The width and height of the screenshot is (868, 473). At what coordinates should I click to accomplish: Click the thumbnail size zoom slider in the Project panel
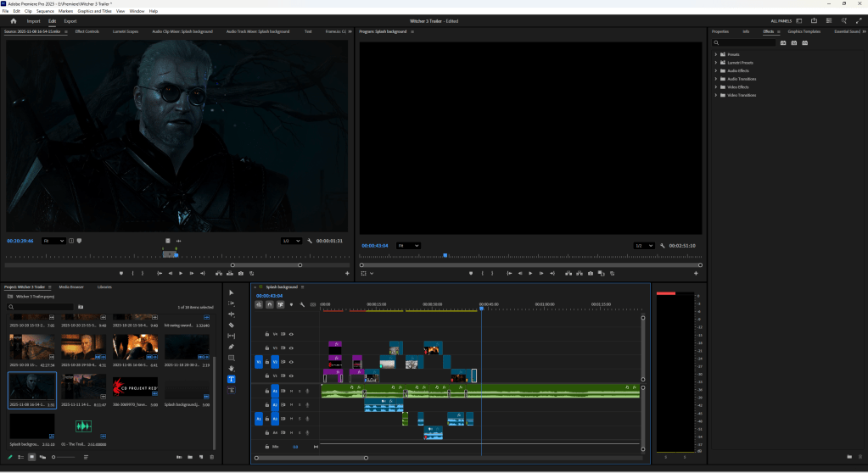pyautogui.click(x=55, y=457)
